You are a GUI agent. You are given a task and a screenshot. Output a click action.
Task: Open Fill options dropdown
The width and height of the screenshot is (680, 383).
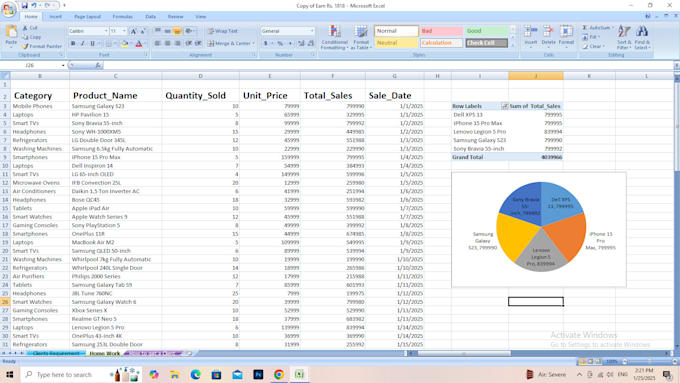pos(591,37)
